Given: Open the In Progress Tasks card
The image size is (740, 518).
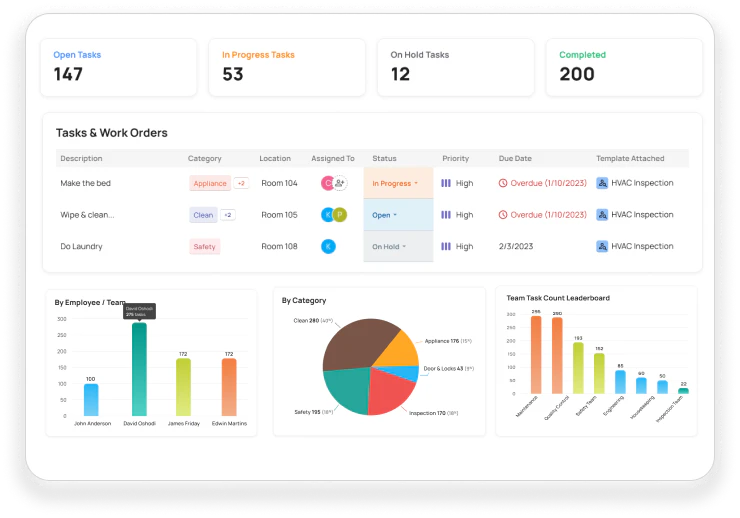Looking at the screenshot, I should click(287, 67).
